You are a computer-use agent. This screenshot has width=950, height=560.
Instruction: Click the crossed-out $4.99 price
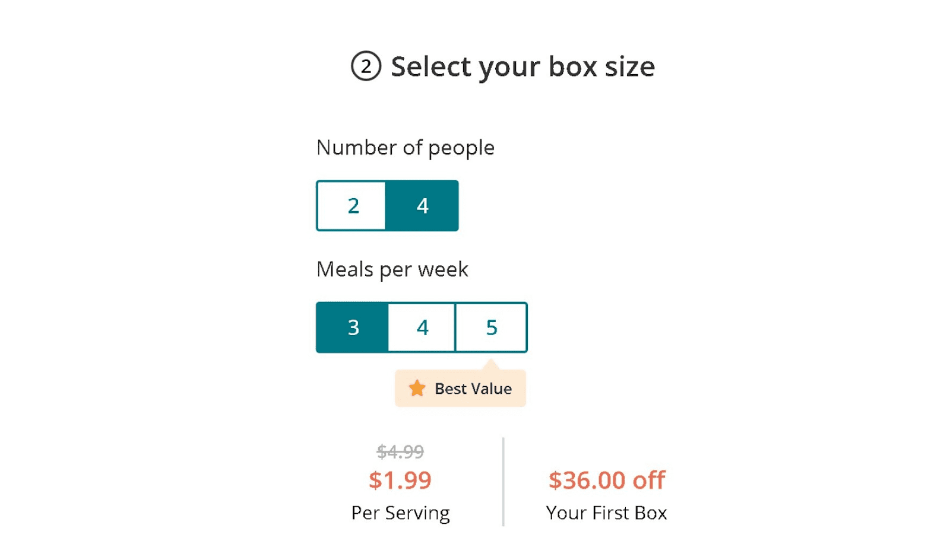click(x=400, y=452)
